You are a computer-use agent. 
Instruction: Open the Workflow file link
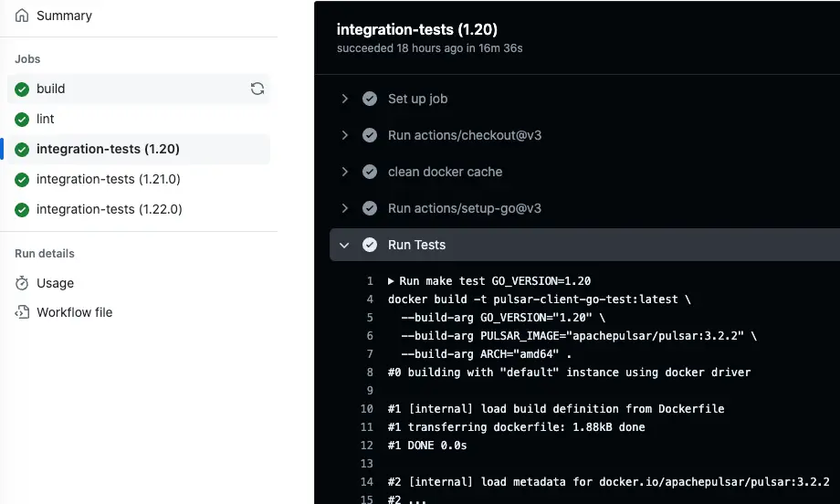pos(74,312)
